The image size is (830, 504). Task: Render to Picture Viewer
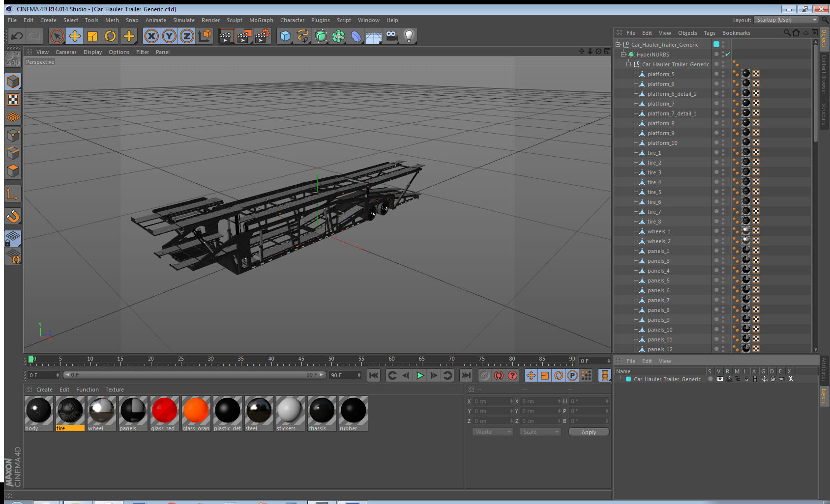point(244,36)
